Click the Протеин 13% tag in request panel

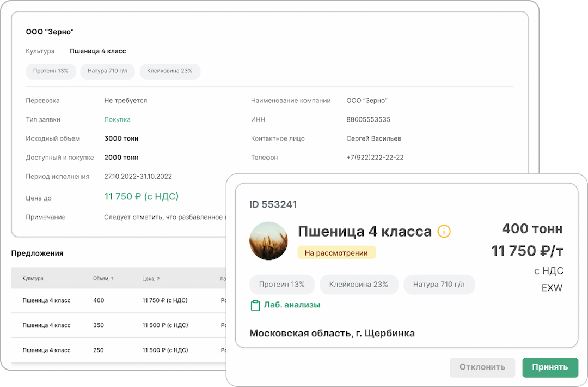51,71
